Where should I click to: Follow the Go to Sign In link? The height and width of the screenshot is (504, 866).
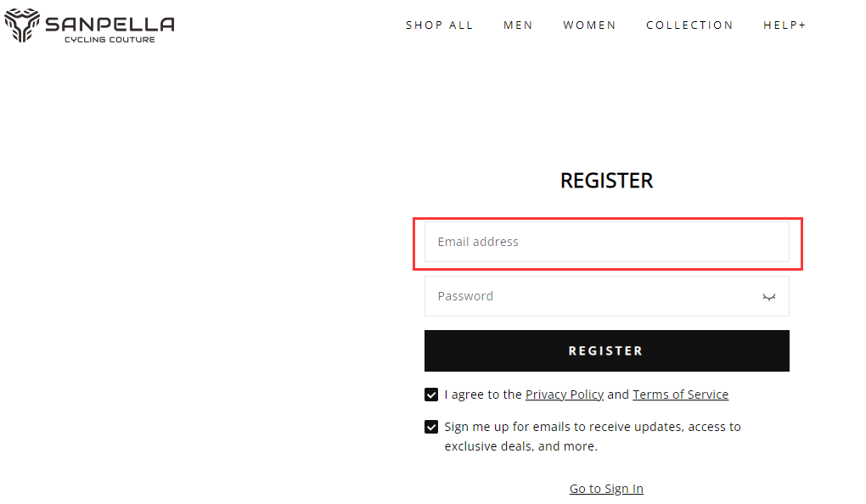(606, 489)
